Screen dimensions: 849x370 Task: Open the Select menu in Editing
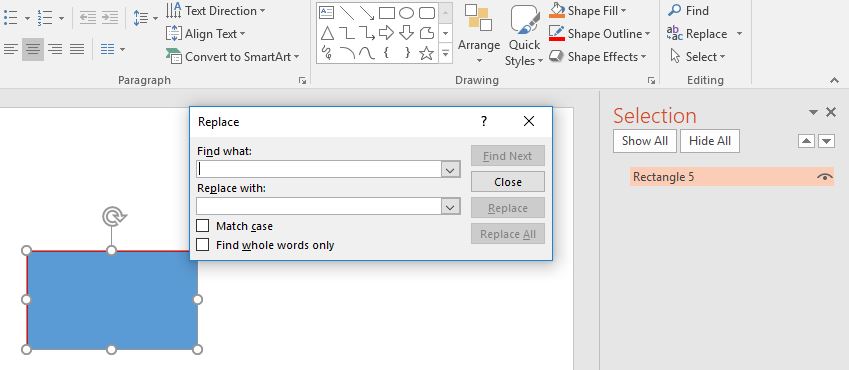pyautogui.click(x=698, y=57)
